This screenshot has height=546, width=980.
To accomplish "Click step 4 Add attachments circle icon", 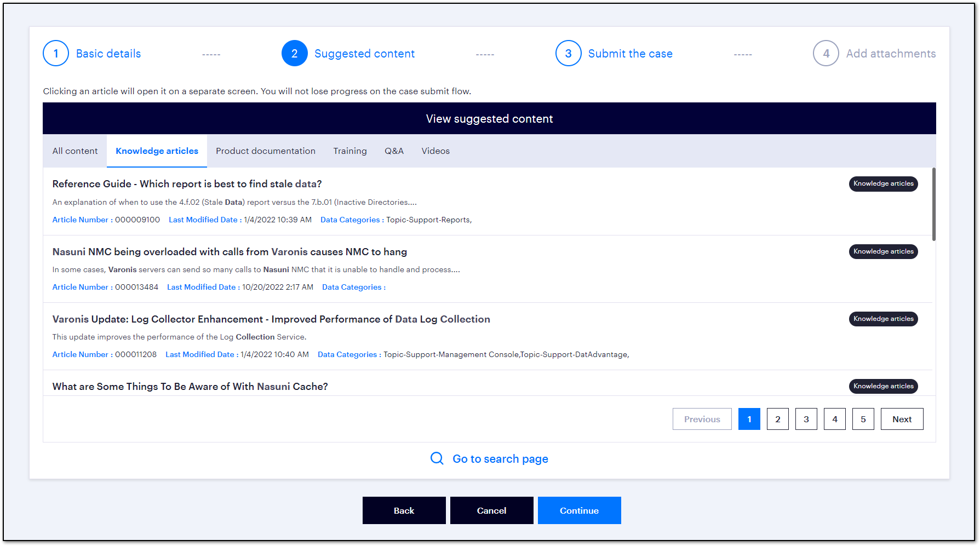I will click(826, 53).
